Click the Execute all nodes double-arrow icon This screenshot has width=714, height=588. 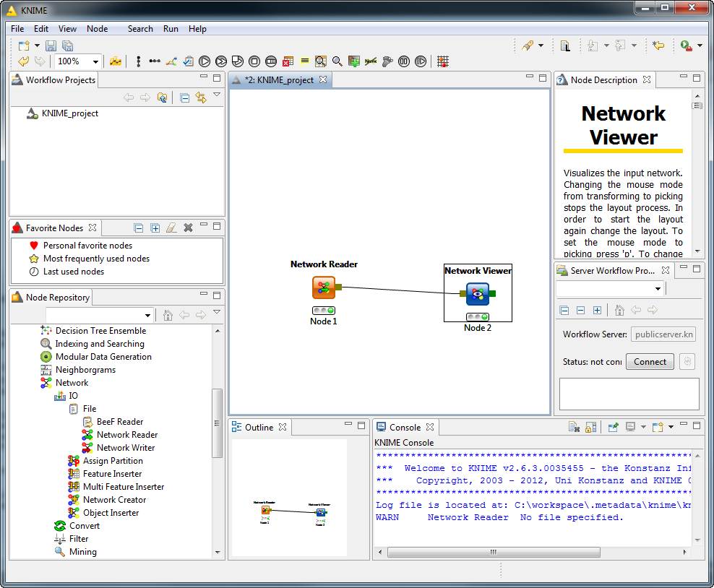tap(221, 61)
